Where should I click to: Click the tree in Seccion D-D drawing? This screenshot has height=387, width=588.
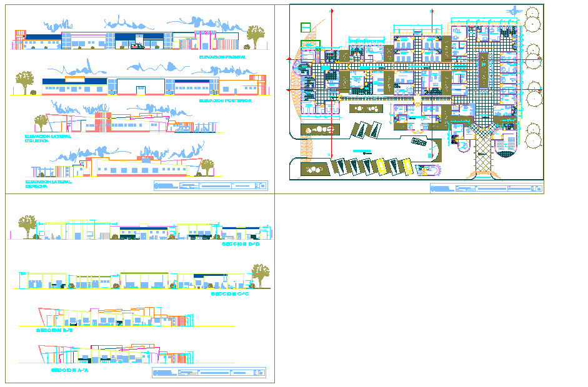click(27, 225)
